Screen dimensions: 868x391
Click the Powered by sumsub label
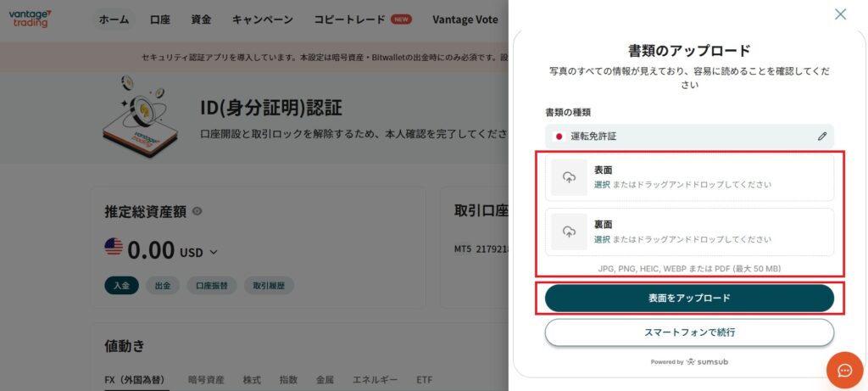click(689, 361)
